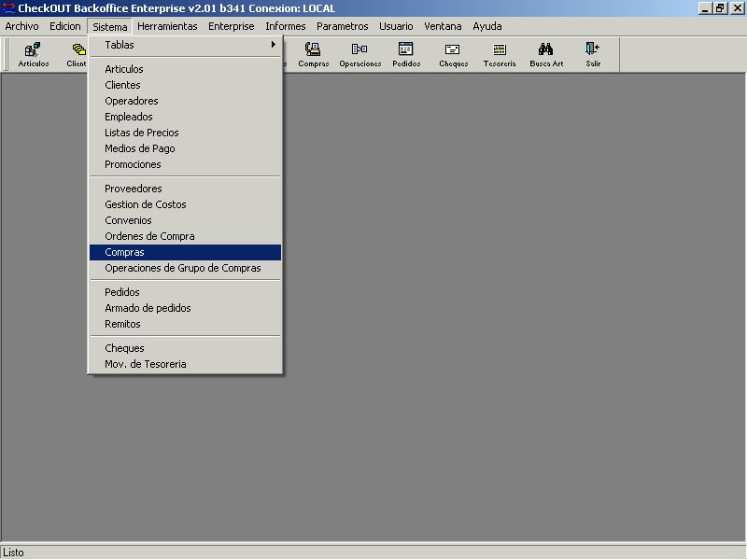Restore down the CheckOUT window
This screenshot has width=747, height=560.
coord(720,8)
